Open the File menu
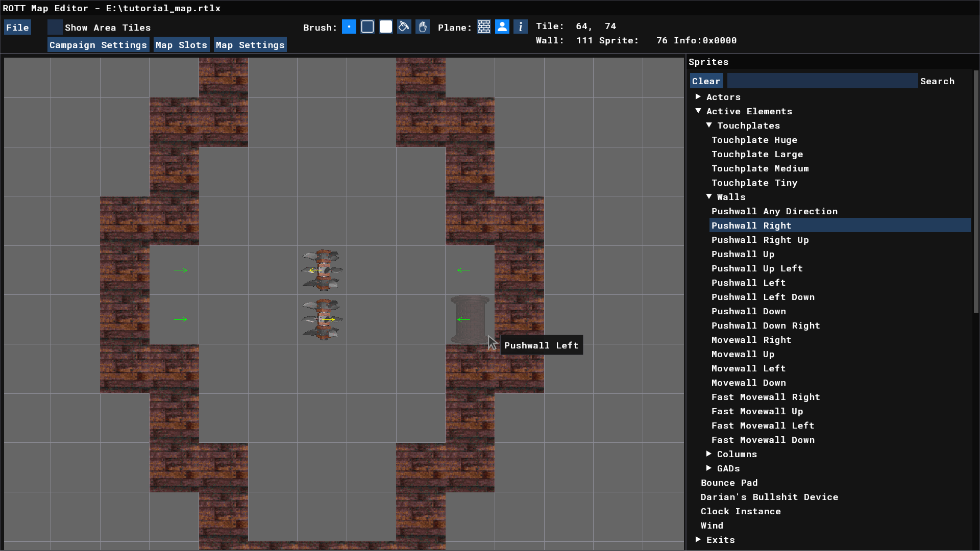 (x=17, y=28)
